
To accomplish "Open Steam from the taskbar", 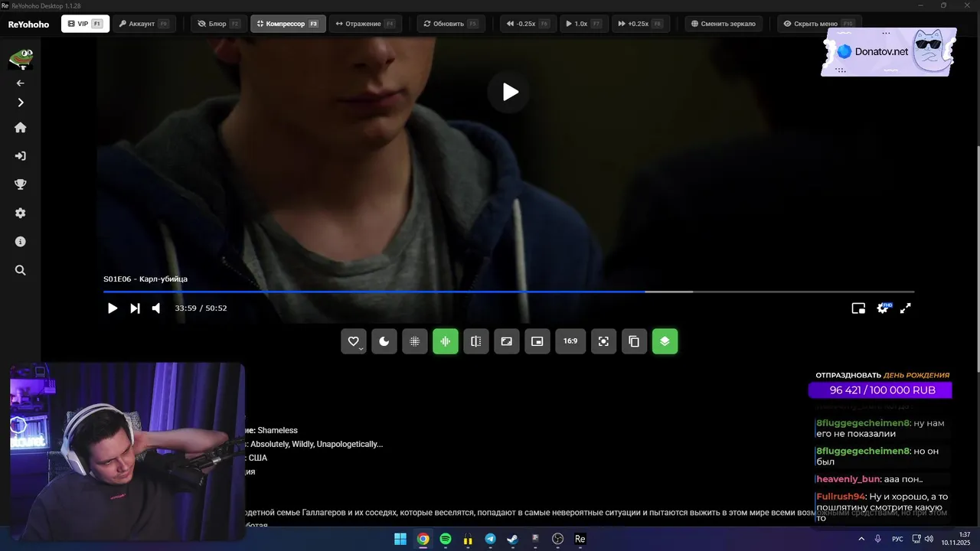I will point(512,540).
